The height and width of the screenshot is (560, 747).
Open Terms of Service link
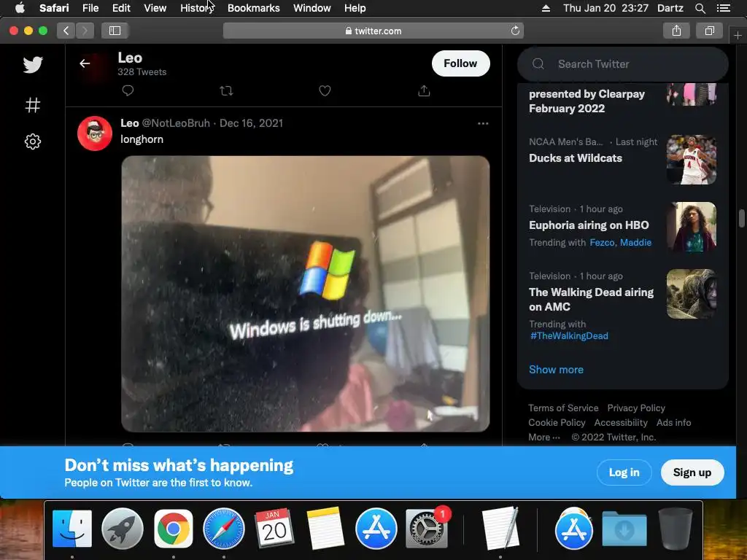click(563, 408)
